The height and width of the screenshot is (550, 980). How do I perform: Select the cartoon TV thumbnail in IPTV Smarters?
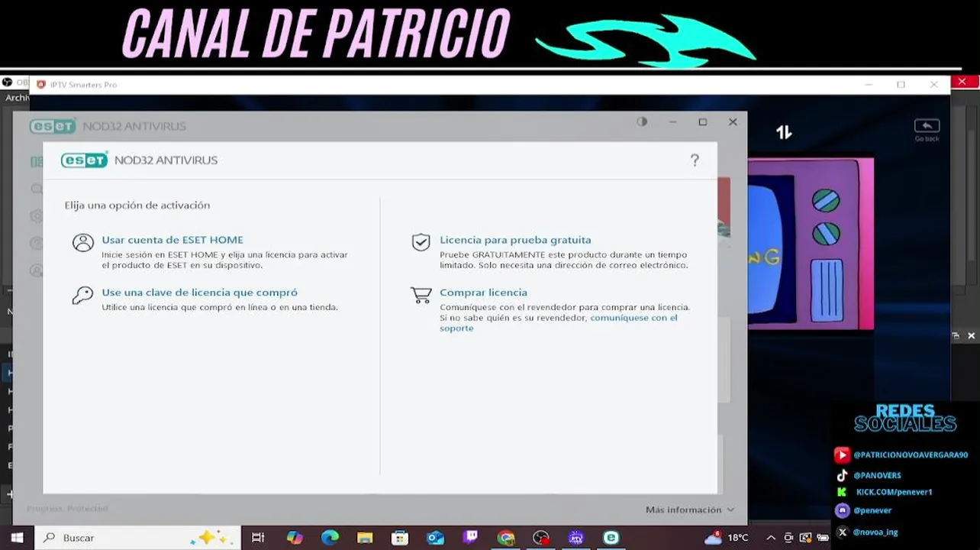(811, 244)
